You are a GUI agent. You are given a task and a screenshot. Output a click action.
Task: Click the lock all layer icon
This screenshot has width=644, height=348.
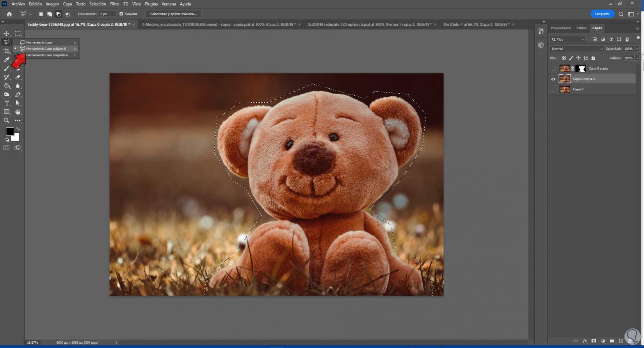tap(593, 58)
